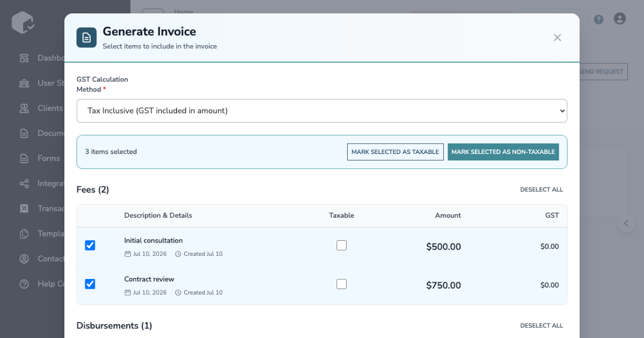Open the GST Calculation Method dropdown

[x=322, y=111]
